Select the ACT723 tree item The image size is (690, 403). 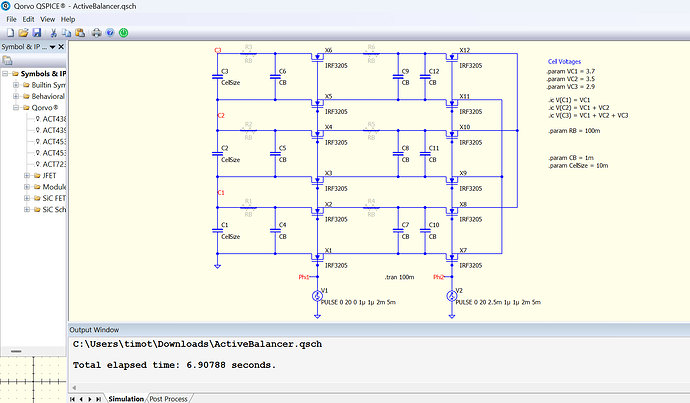coord(54,164)
